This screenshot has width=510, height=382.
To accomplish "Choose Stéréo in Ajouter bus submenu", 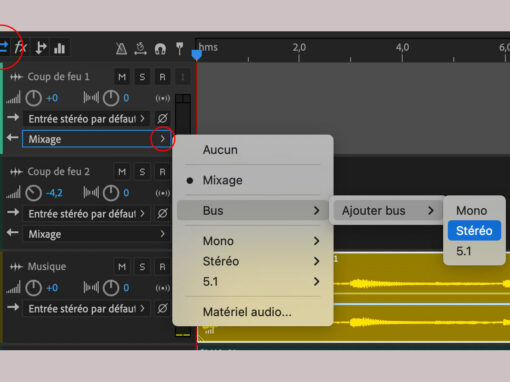I will pos(474,230).
